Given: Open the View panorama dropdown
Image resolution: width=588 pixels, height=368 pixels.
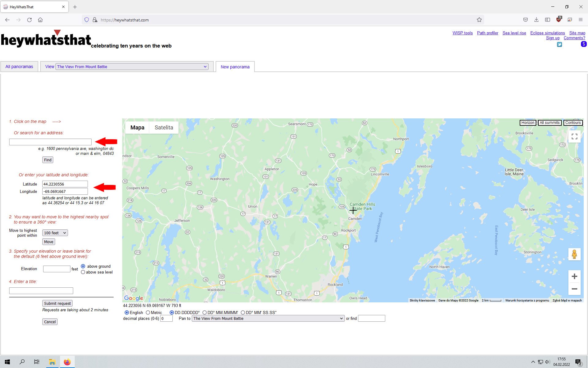Looking at the screenshot, I should coord(132,67).
